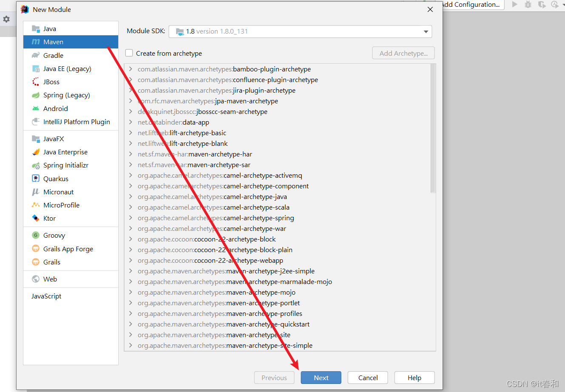Viewport: 565px width, 392px height.
Task: Pick the JBoss red dots icon
Action: 36,82
